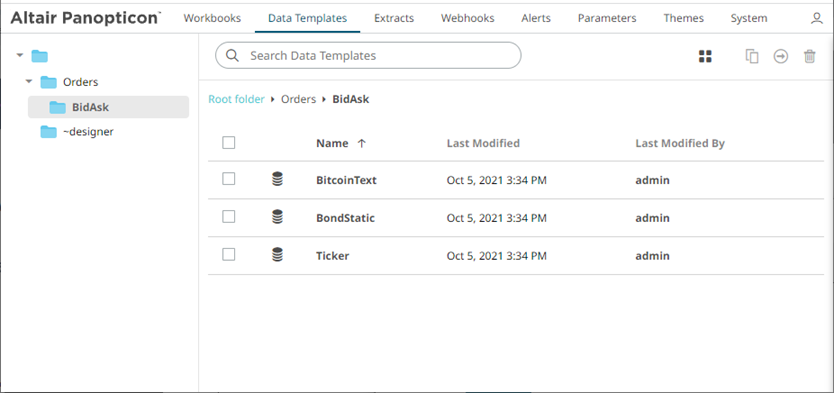Click the search magnifier icon
834x393 pixels.
click(232, 55)
